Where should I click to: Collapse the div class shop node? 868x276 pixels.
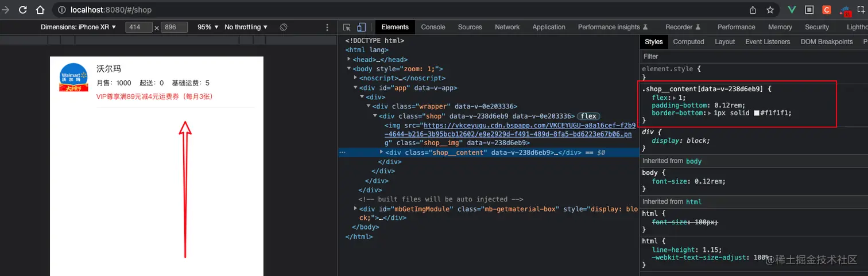(x=375, y=116)
